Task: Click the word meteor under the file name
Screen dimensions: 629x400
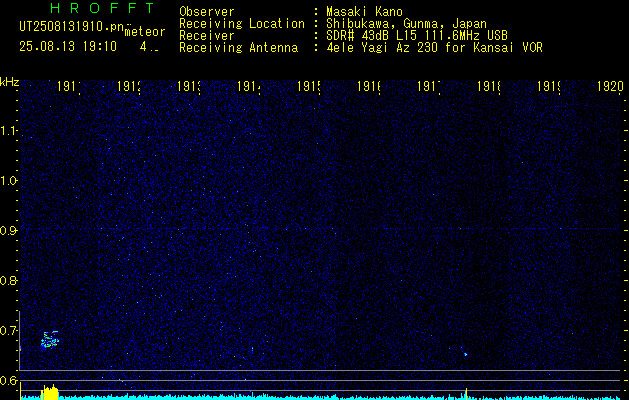Action: (145, 32)
